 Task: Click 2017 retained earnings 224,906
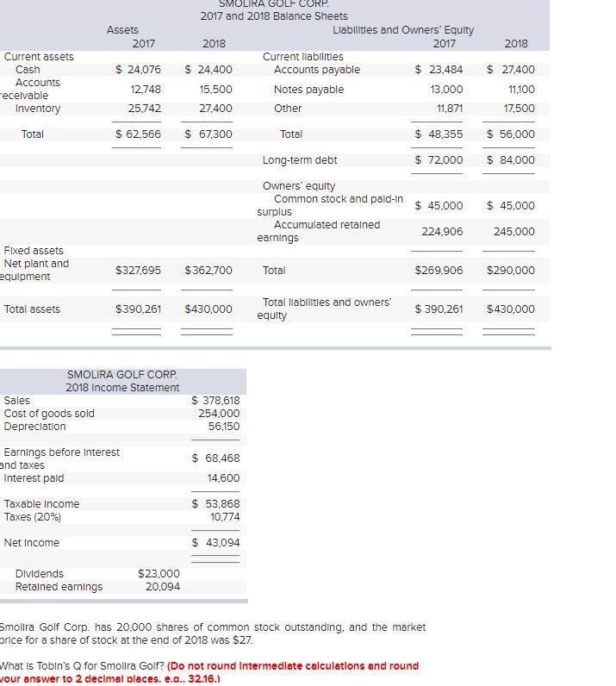442,232
